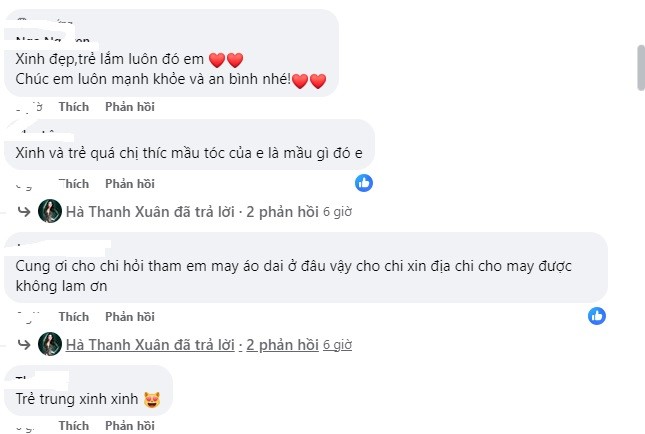The width and height of the screenshot is (645, 434).
Task: Open '6 giờ' timestamp of first Hà Thanh Xuân reply
Action: (x=336, y=213)
